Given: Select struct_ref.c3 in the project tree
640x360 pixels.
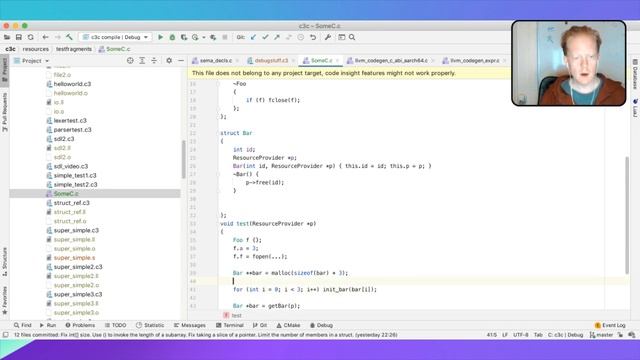Looking at the screenshot, I should click(71, 203).
